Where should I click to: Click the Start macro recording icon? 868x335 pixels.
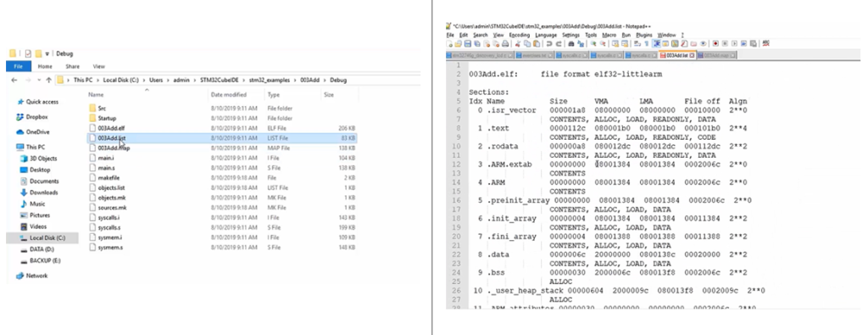715,43
